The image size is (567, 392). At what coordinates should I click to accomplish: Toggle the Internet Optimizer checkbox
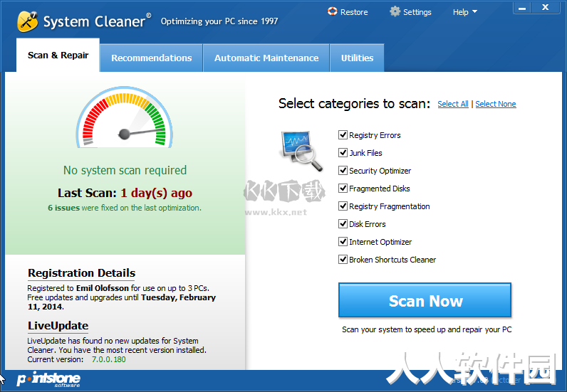click(x=343, y=242)
